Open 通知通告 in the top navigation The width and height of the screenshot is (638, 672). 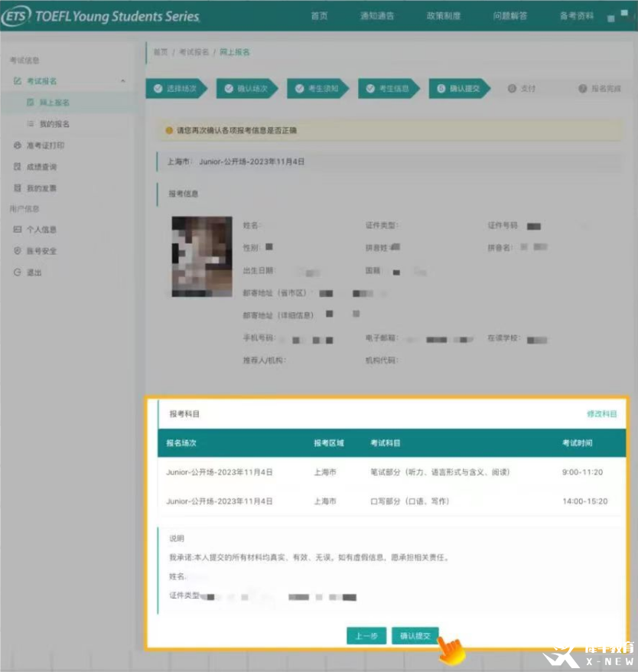[x=377, y=16]
